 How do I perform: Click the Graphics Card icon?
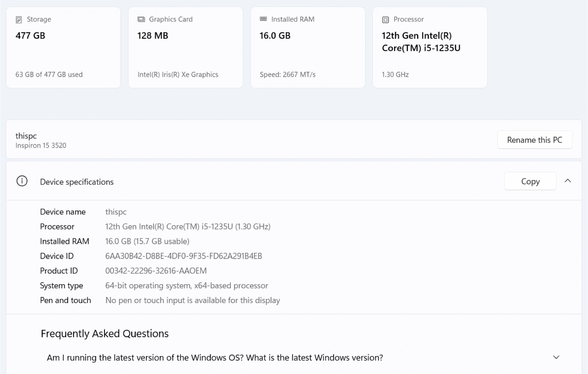point(141,20)
